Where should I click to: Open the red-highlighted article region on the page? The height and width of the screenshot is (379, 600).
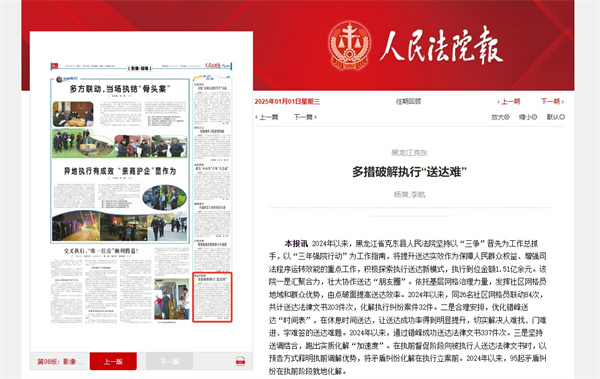[212, 297]
